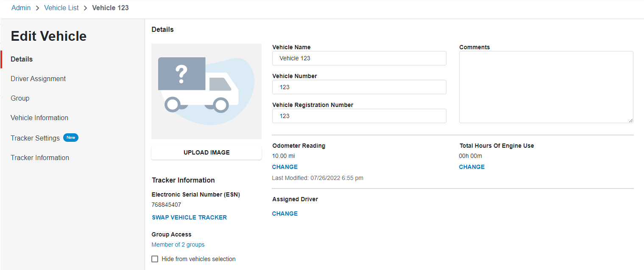Focus the Vehicle Registration Number field

coord(359,116)
